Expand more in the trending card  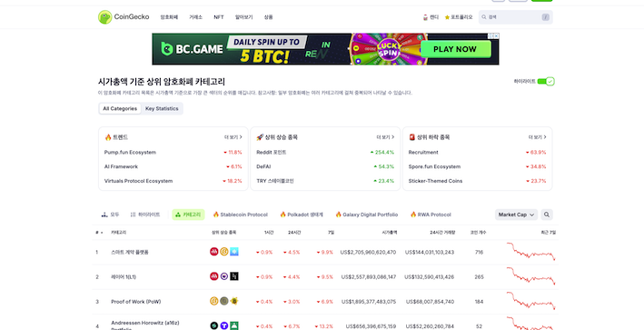[233, 137]
